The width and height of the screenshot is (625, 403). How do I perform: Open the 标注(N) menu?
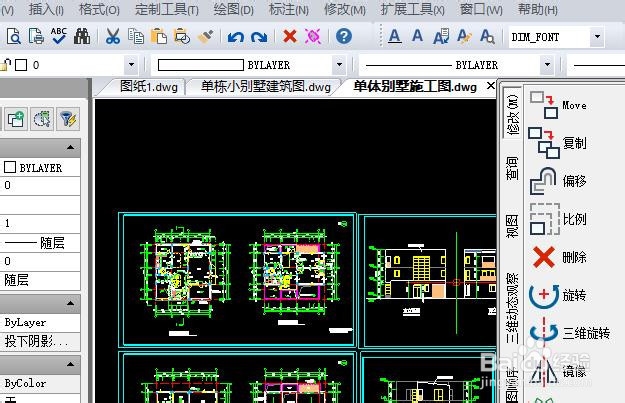click(x=289, y=9)
